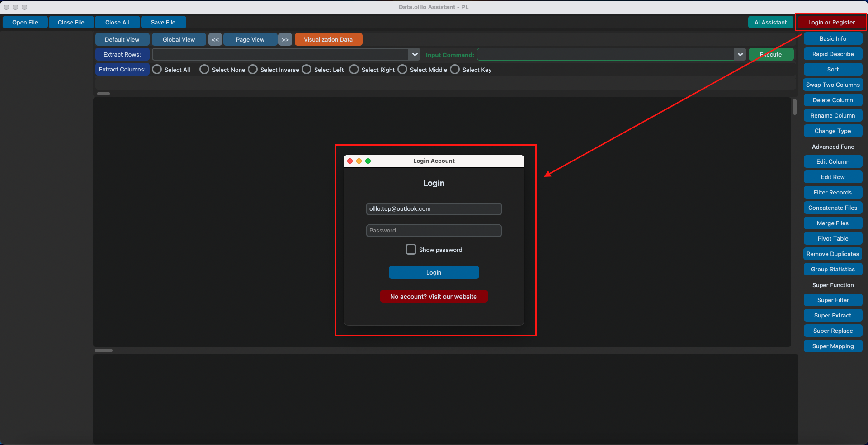Viewport: 868px width, 445px height.
Task: Open the Input Command dropdown arrow
Action: click(x=740, y=55)
